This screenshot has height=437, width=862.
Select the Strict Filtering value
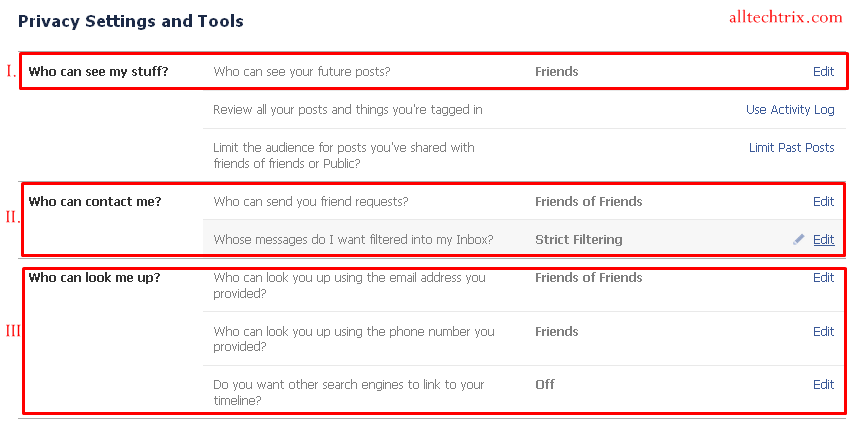(x=579, y=240)
